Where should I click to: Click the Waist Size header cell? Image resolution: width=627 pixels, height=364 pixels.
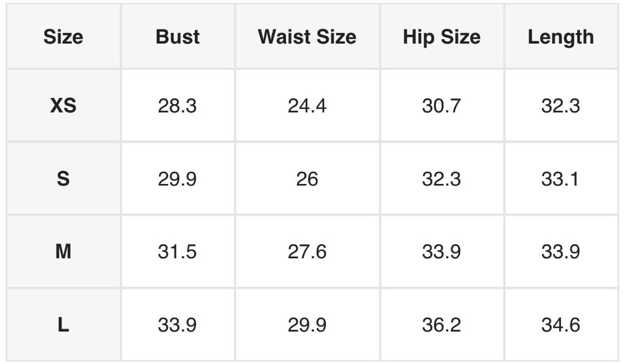tap(307, 37)
